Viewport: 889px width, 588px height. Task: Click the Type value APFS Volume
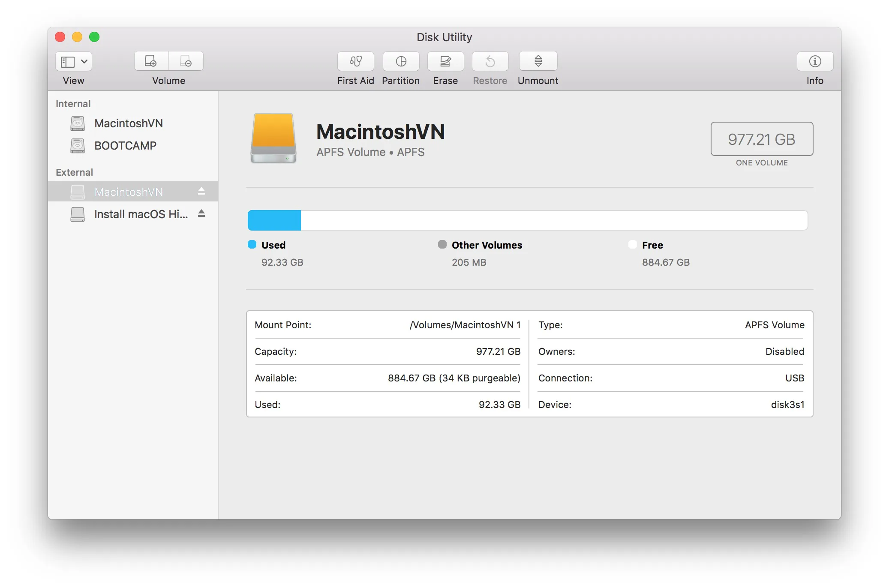click(x=775, y=325)
